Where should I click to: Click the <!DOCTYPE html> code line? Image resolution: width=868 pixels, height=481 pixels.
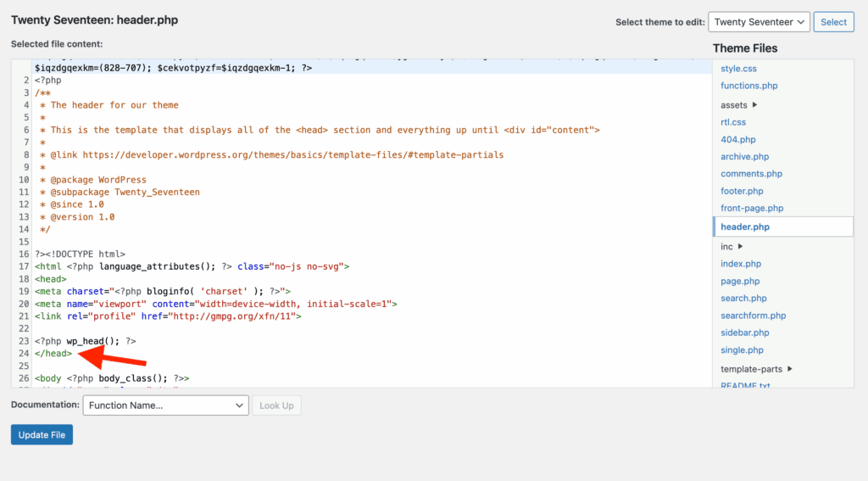tap(81, 254)
